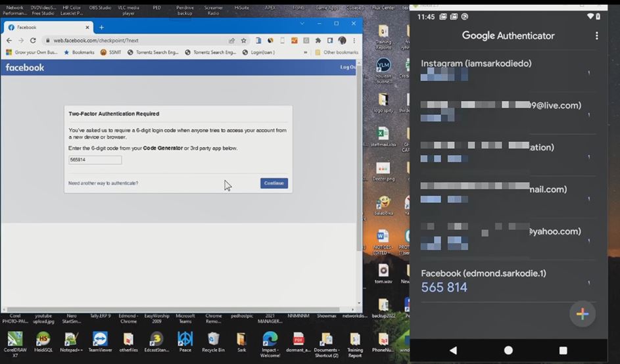This screenshot has height=364, width=620.
Task: Click the Continue button
Action: 274,183
